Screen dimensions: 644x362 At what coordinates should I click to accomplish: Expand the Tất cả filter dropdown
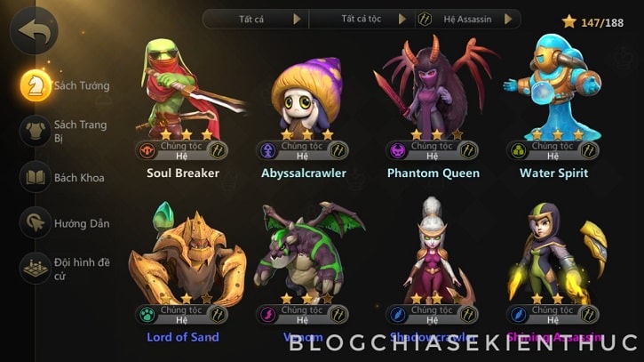tap(256, 19)
